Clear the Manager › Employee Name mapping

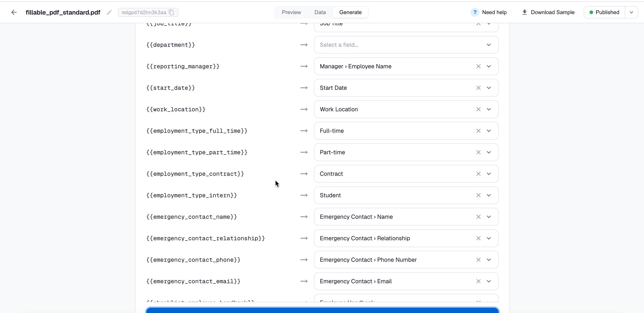pos(478,66)
